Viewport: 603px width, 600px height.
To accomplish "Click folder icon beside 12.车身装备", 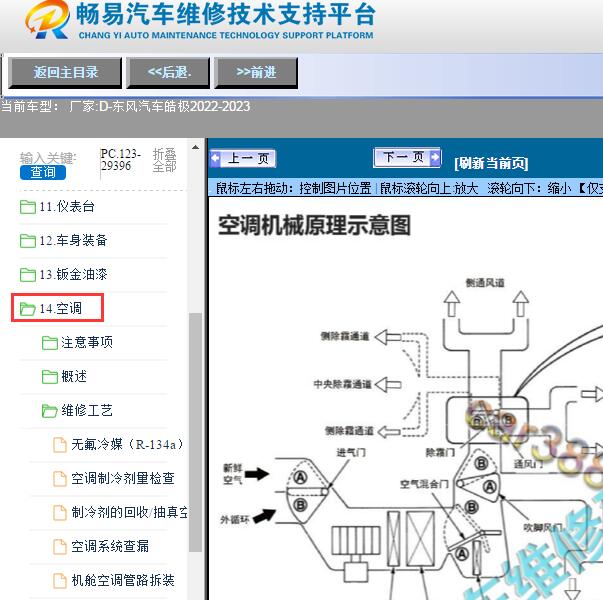I will click(x=28, y=241).
